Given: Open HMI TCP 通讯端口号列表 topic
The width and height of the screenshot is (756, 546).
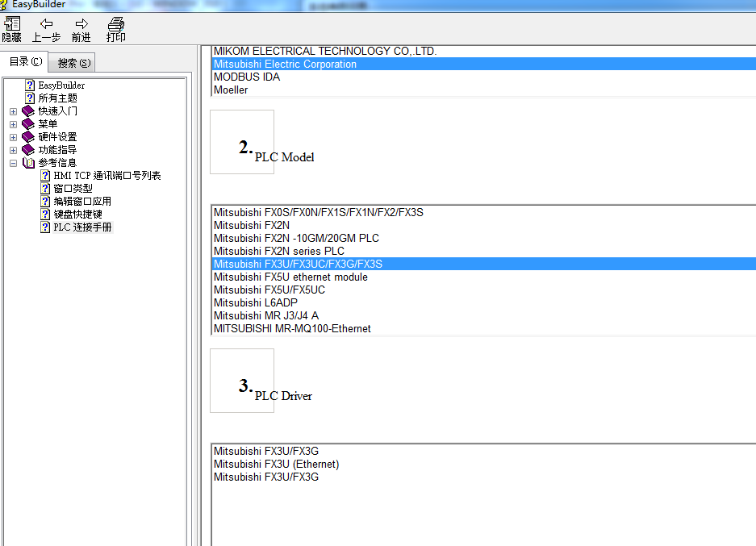Looking at the screenshot, I should [107, 176].
